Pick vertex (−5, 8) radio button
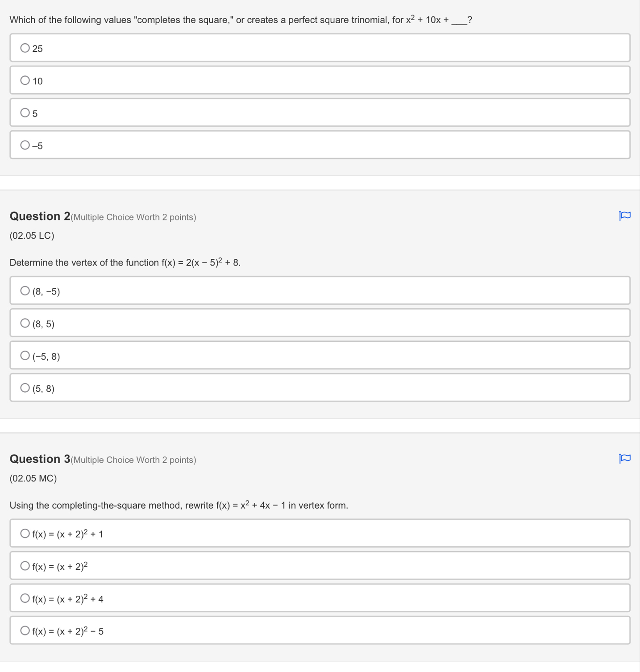This screenshot has width=640, height=672. coord(25,356)
